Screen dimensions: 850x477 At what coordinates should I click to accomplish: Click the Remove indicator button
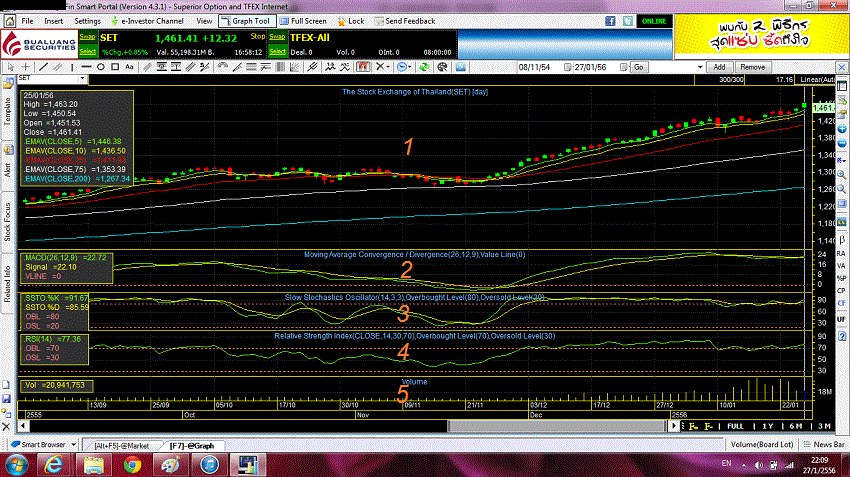752,67
